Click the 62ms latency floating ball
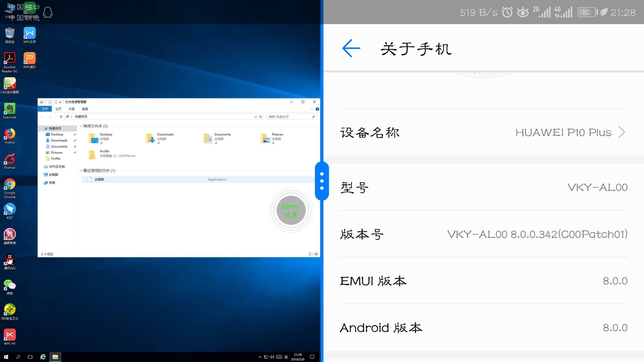This screenshot has width=644, height=362. click(x=291, y=210)
